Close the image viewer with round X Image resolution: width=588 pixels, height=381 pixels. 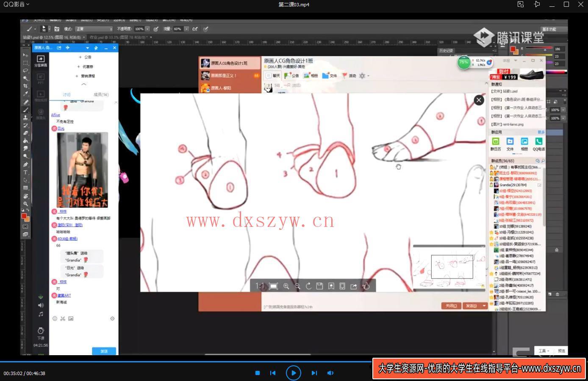coord(479,100)
